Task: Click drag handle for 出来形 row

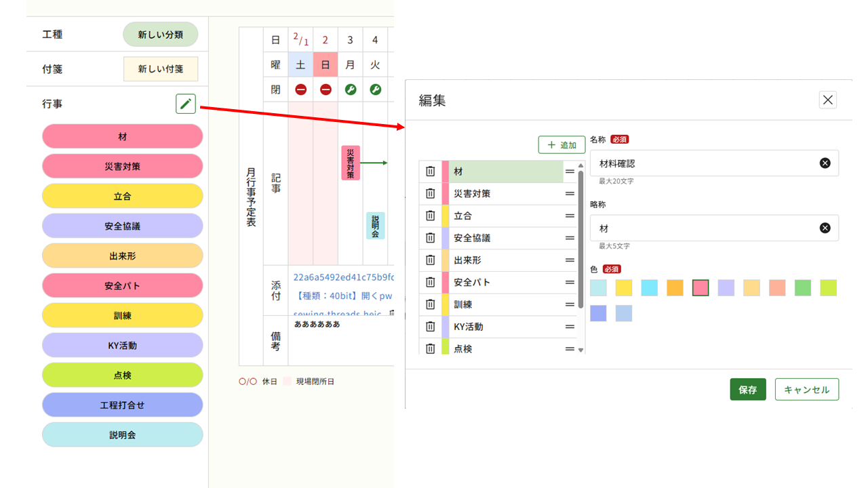Action: pyautogui.click(x=570, y=260)
